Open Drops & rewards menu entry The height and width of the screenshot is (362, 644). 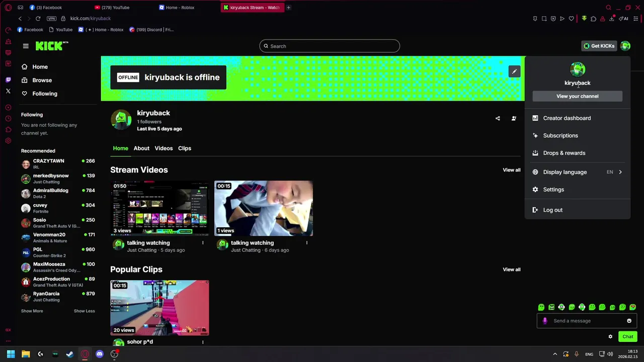(x=578, y=153)
